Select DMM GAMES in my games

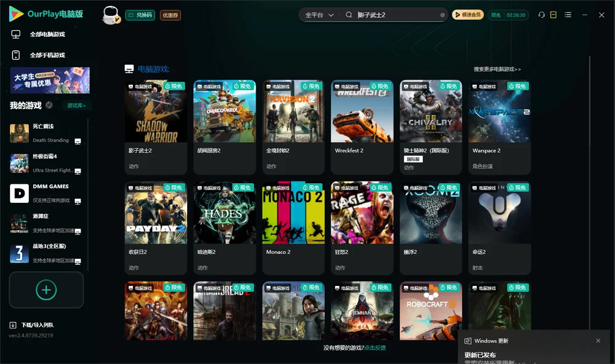pos(46,193)
